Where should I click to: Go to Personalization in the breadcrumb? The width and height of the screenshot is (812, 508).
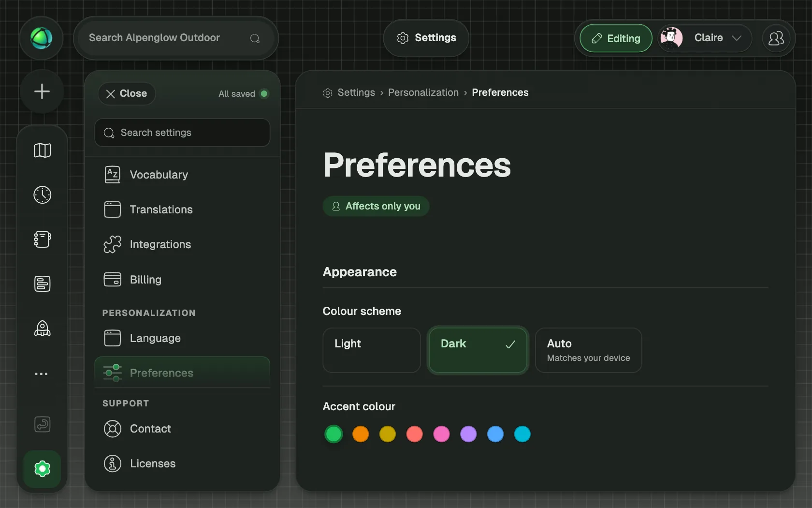tap(423, 92)
